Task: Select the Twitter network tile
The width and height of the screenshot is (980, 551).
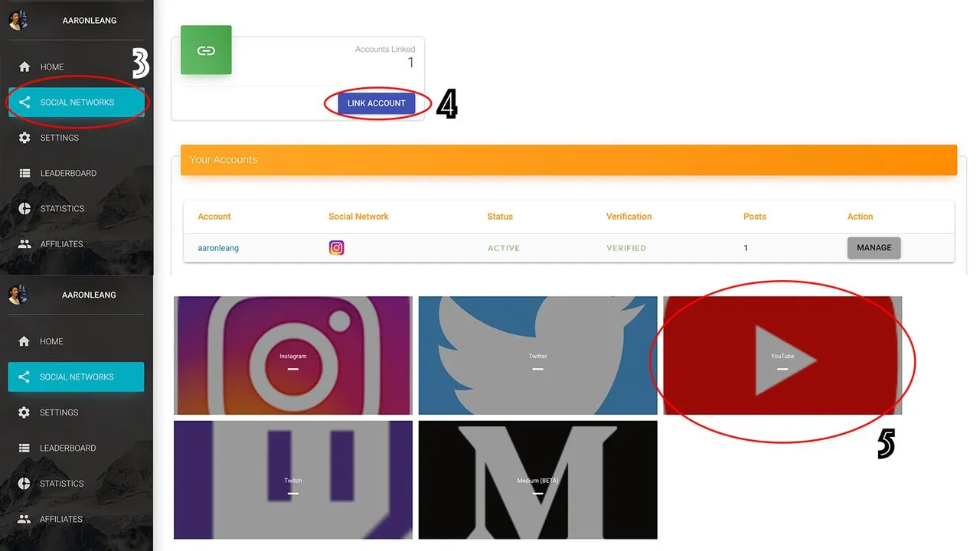Action: (537, 356)
